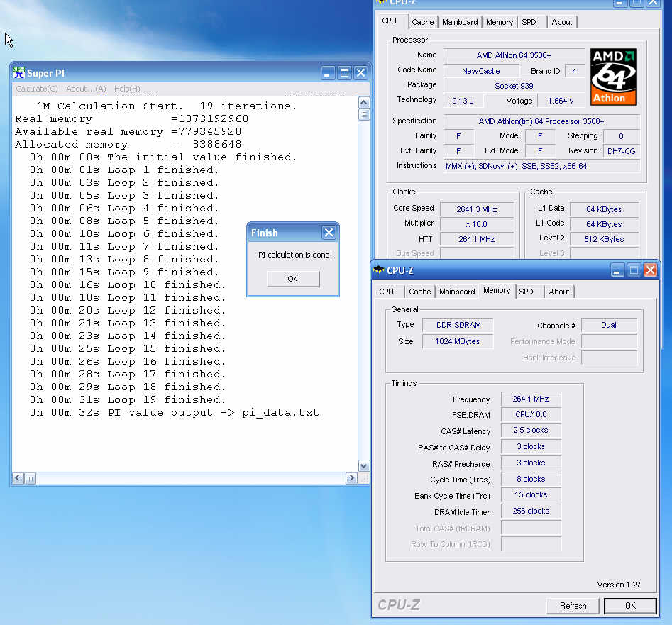
Task: Click the Voltage 1.664 v value
Action: coord(561,101)
